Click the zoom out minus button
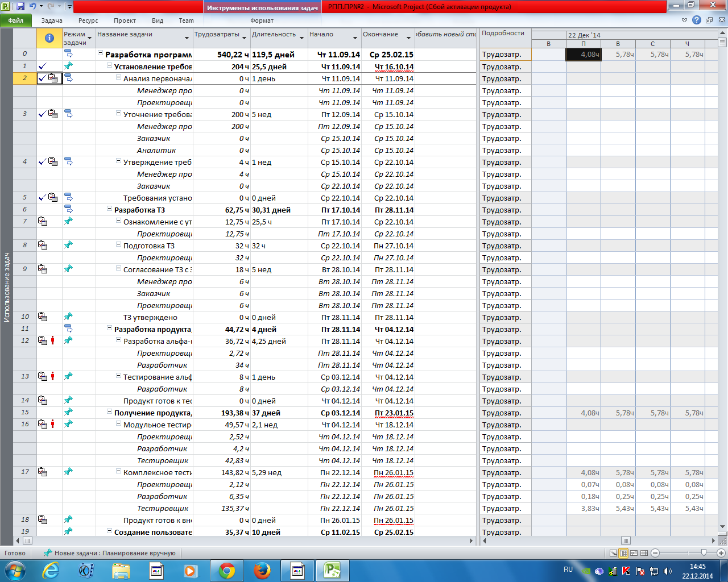728x582 pixels. (x=655, y=553)
